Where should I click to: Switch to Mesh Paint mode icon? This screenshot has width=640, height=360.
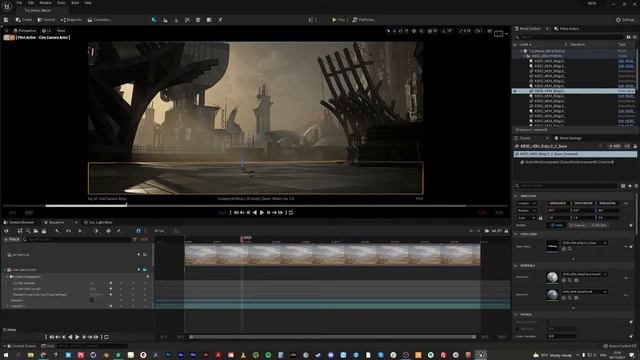point(187,20)
